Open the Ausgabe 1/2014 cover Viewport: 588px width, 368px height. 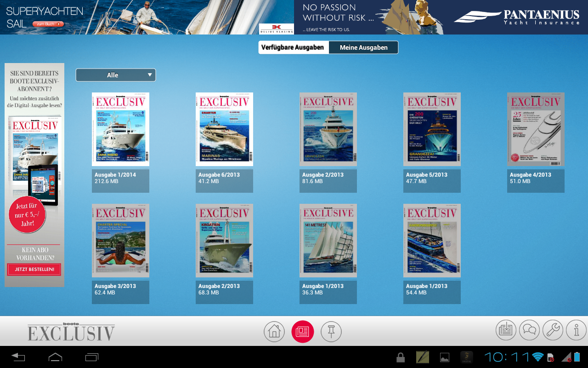pyautogui.click(x=120, y=129)
